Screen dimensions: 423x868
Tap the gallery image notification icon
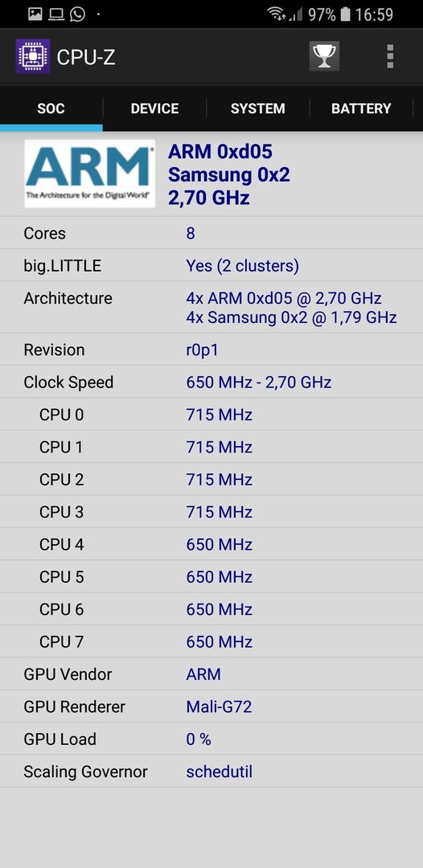tap(35, 14)
